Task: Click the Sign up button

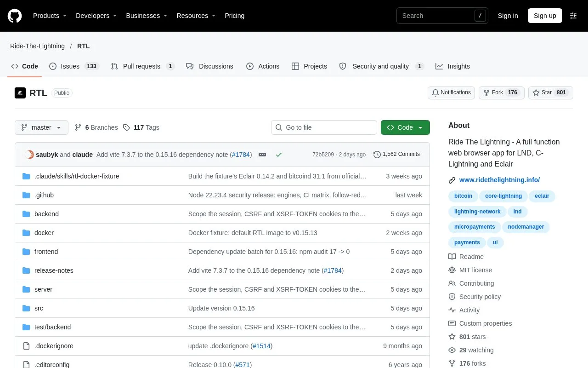Action: [x=545, y=16]
